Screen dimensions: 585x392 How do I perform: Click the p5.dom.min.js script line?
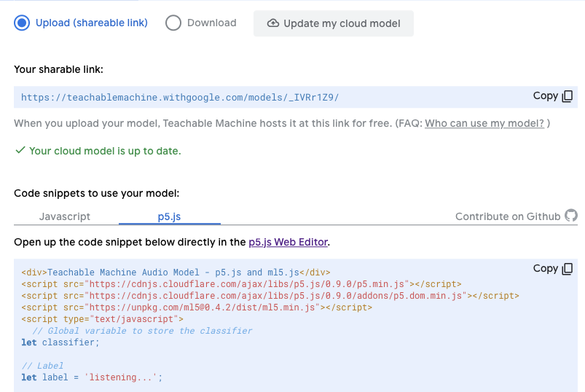coord(270,295)
